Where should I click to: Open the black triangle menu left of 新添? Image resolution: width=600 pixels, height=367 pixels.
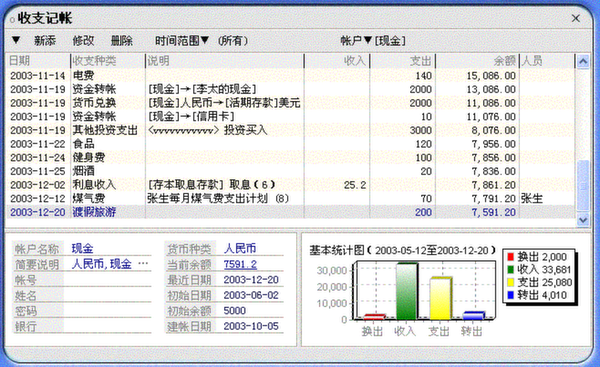click(x=16, y=40)
